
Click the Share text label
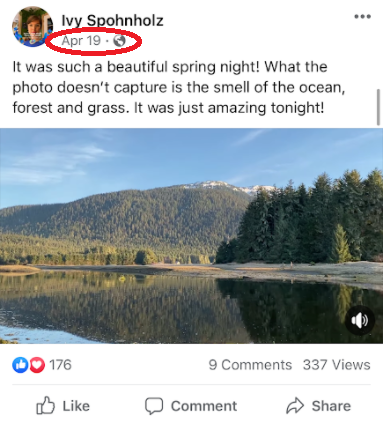tap(331, 406)
